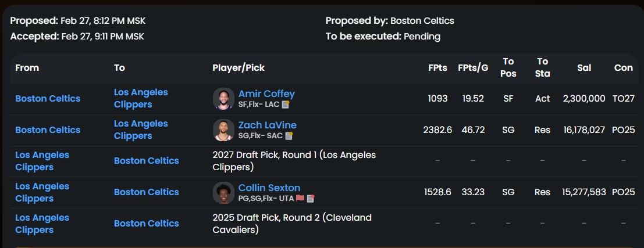This screenshot has height=248, width=644.
Task: Click the red flag icon beside Collin Sexton
Action: click(300, 199)
